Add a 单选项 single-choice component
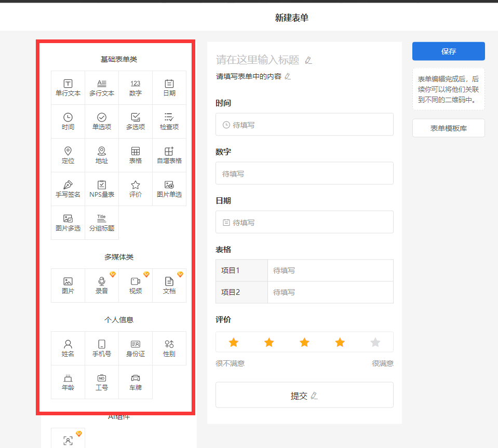Viewport: 498px width, 448px height. 102,121
